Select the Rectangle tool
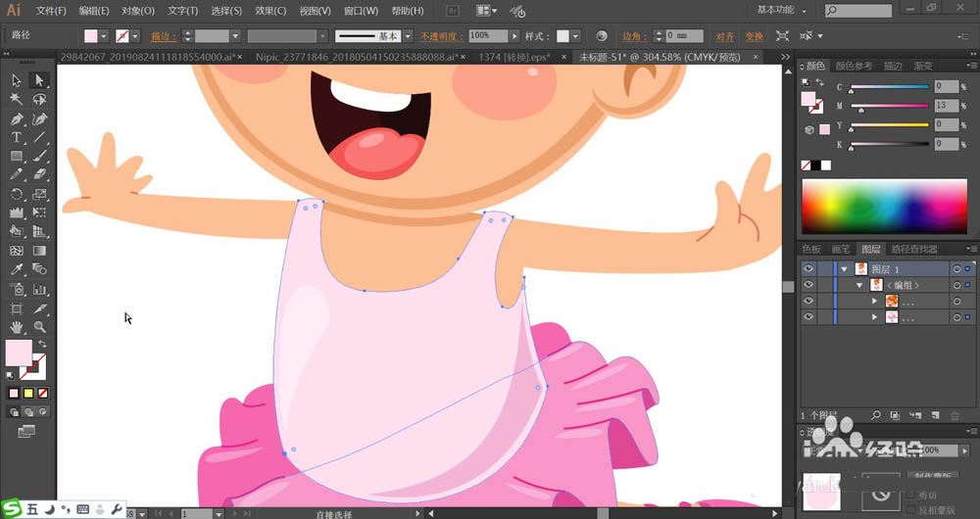The image size is (980, 519). [x=17, y=156]
